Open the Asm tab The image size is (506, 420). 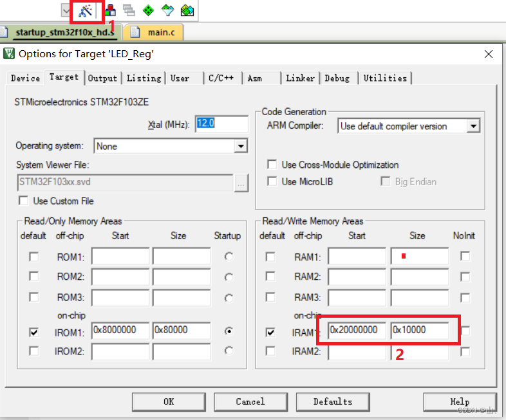(261, 78)
